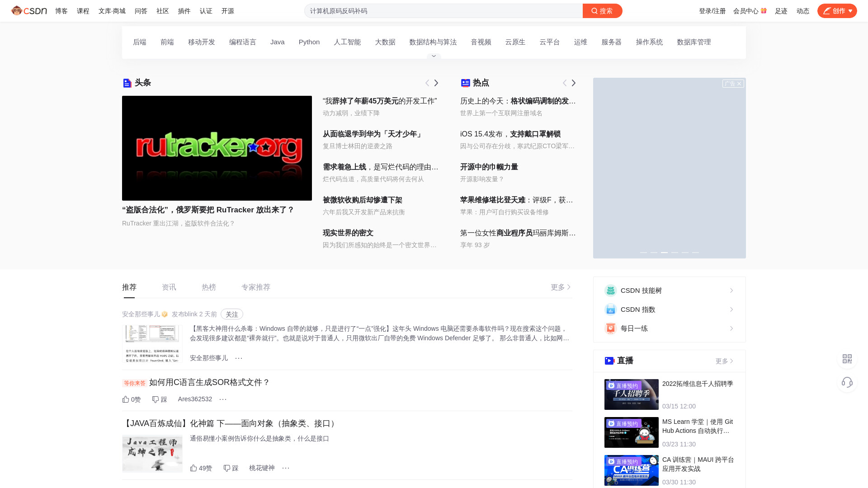This screenshot has height=488, width=868.
Task: Click the 搜索 search button
Action: (x=602, y=11)
